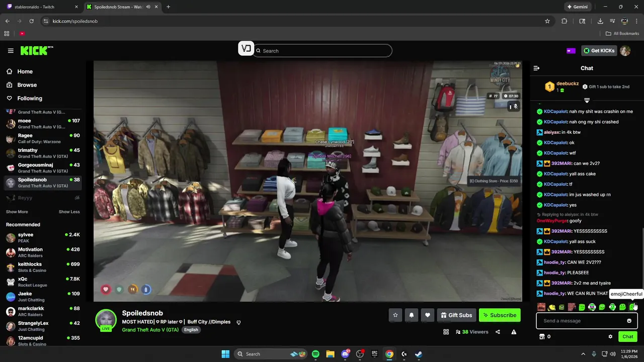Select the Spoiledsnob Stream tab
Image resolution: width=644 pixels, height=362 pixels.
(122, 7)
